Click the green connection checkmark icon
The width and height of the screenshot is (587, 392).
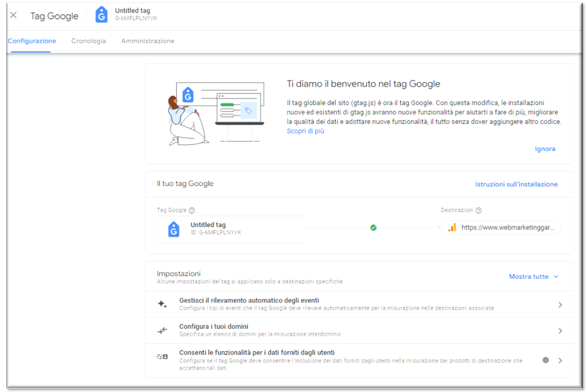pos(373,228)
